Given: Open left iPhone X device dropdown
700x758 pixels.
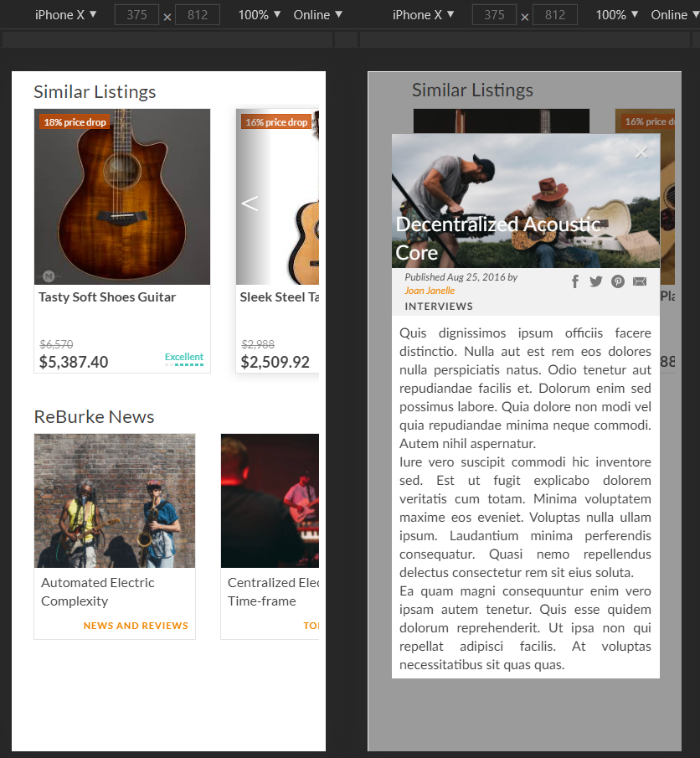Looking at the screenshot, I should [66, 15].
